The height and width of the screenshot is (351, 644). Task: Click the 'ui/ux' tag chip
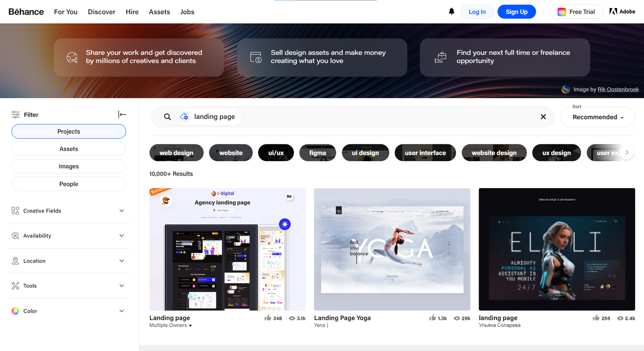[276, 153]
